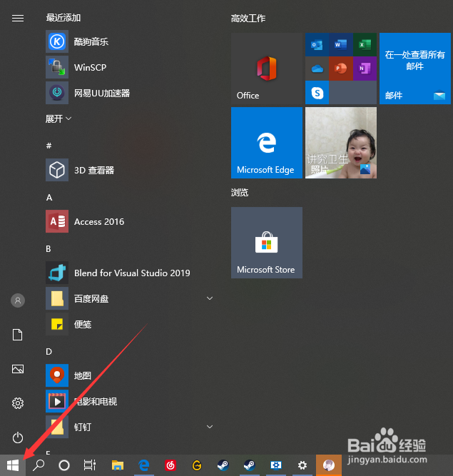The width and height of the screenshot is (453, 476).
Task: Click the # letter index header
Action: (49, 146)
